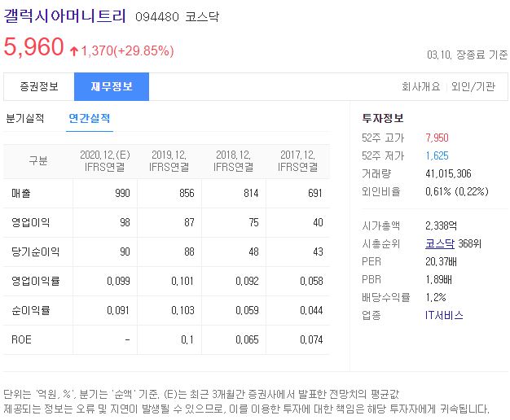Click 매출 value 990
Image resolution: width=510 pixels, height=420 pixels.
pyautogui.click(x=123, y=194)
